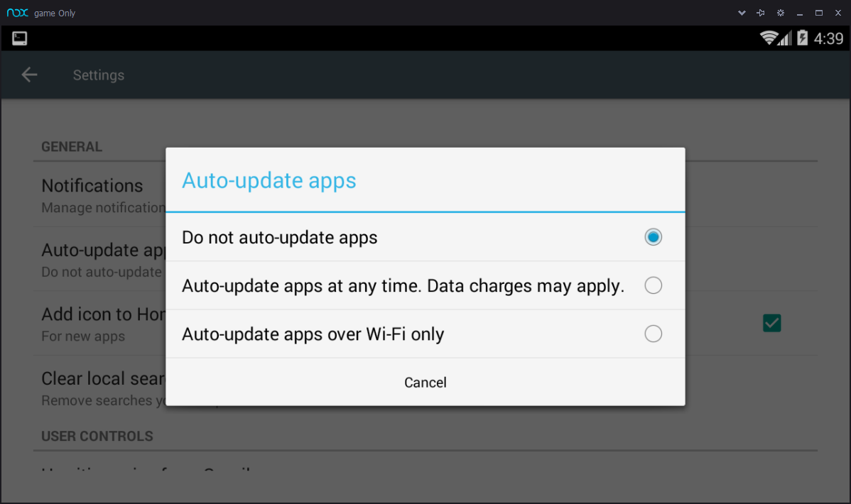Select Do not auto-update apps radio button
Image resolution: width=851 pixels, height=504 pixels.
point(653,237)
